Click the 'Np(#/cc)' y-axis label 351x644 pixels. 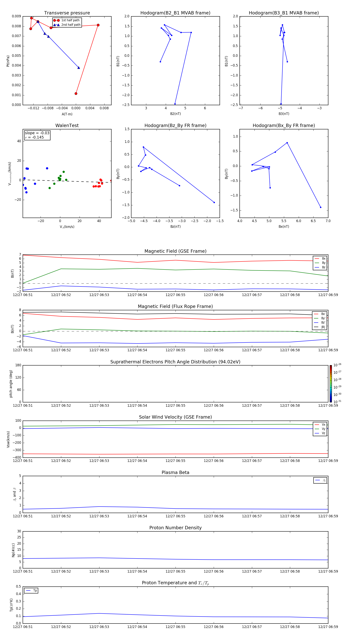(13, 550)
